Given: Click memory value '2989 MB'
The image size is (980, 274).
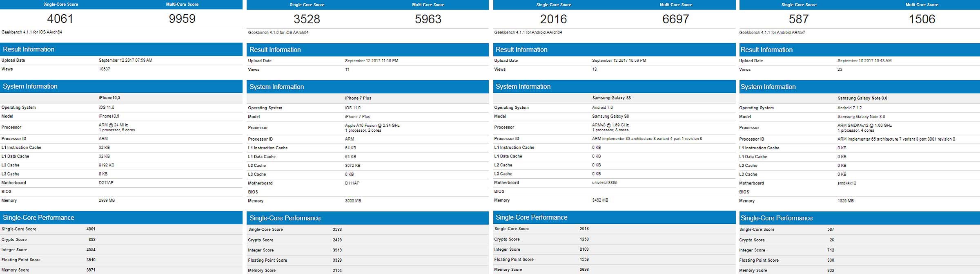Looking at the screenshot, I should (x=107, y=200).
